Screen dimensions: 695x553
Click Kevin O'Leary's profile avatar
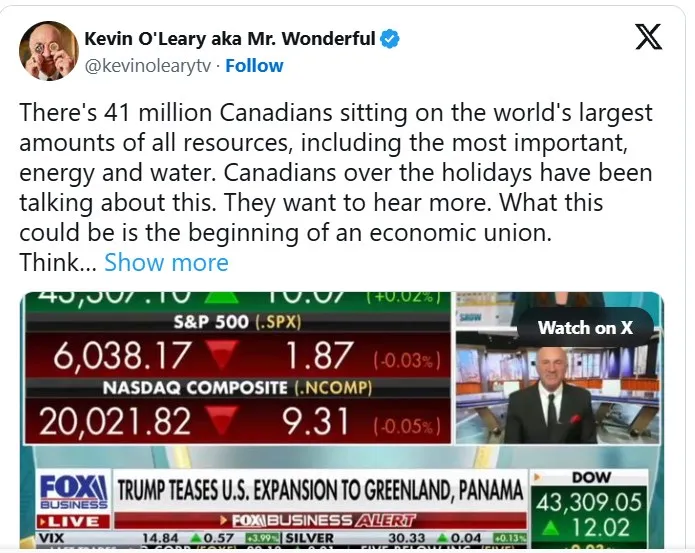tap(49, 51)
